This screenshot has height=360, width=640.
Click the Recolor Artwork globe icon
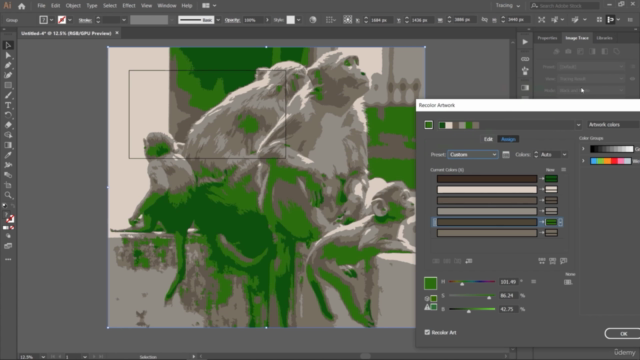pyautogui.click(x=313, y=20)
